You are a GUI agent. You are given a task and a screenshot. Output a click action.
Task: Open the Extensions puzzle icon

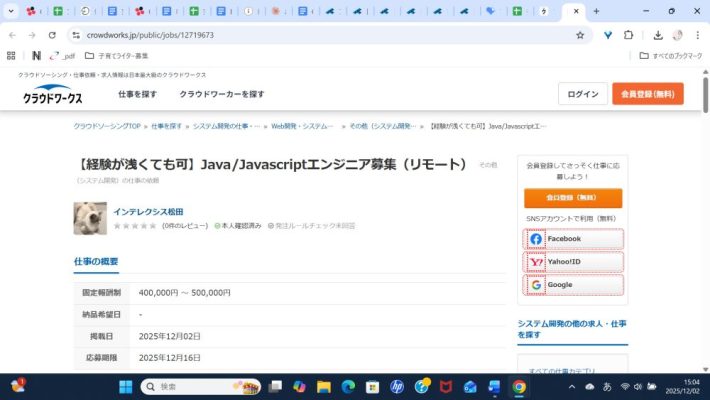coord(628,35)
